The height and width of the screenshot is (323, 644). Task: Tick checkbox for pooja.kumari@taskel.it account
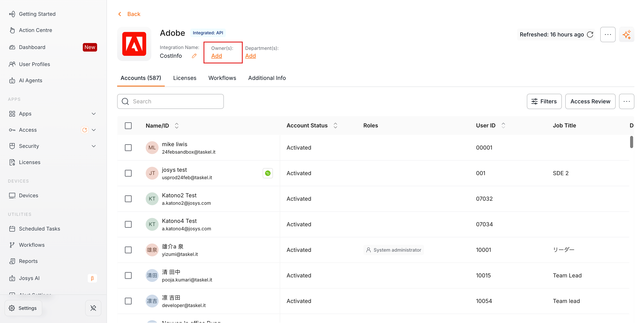(128, 276)
